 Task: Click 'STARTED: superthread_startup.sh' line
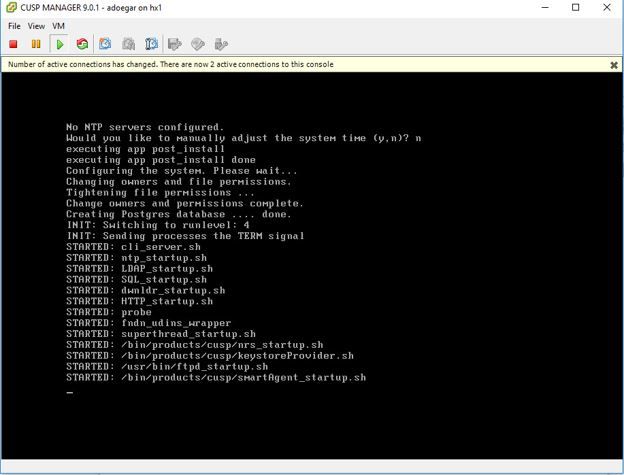point(161,334)
